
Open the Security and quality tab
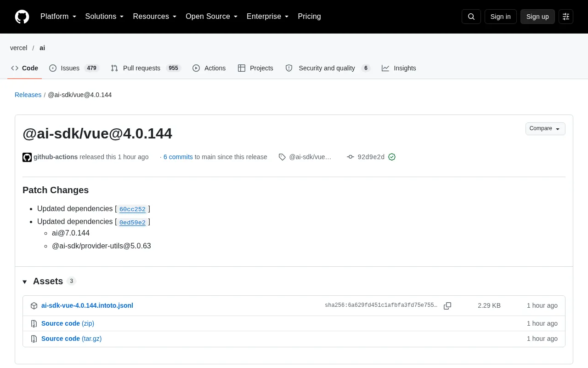[328, 68]
